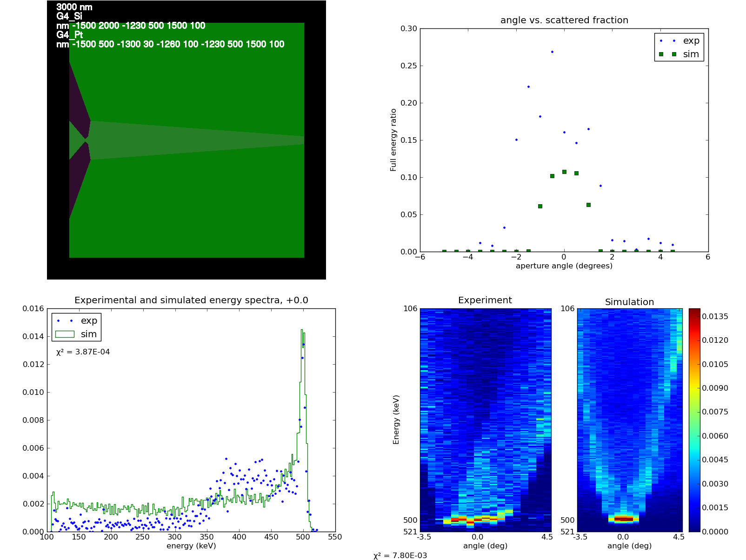The height and width of the screenshot is (560, 746).
Task: Click the 'nm -1500 2000 -1230 500 1500 100' line
Action: [131, 26]
